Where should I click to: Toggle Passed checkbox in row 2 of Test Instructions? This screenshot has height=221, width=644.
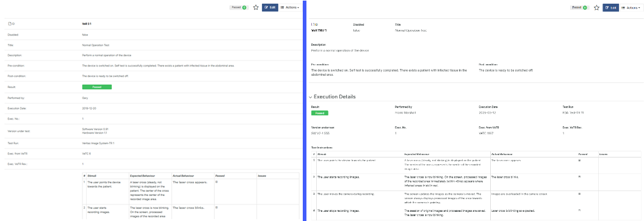coord(579,177)
